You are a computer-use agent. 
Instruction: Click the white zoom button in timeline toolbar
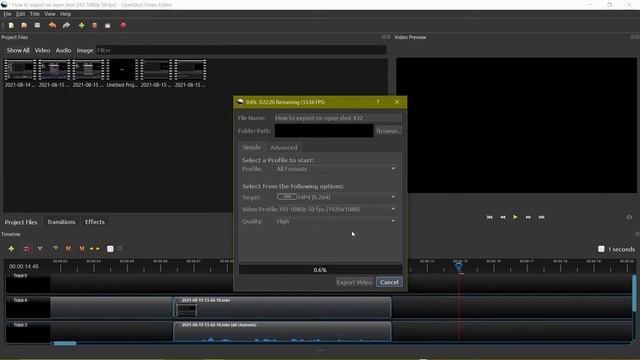point(110,249)
